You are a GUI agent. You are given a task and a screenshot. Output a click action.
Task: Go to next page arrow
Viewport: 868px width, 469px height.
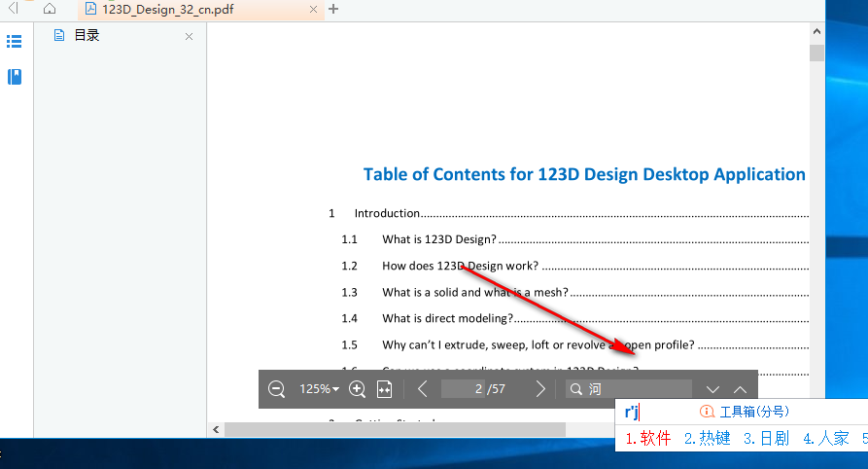click(x=540, y=389)
